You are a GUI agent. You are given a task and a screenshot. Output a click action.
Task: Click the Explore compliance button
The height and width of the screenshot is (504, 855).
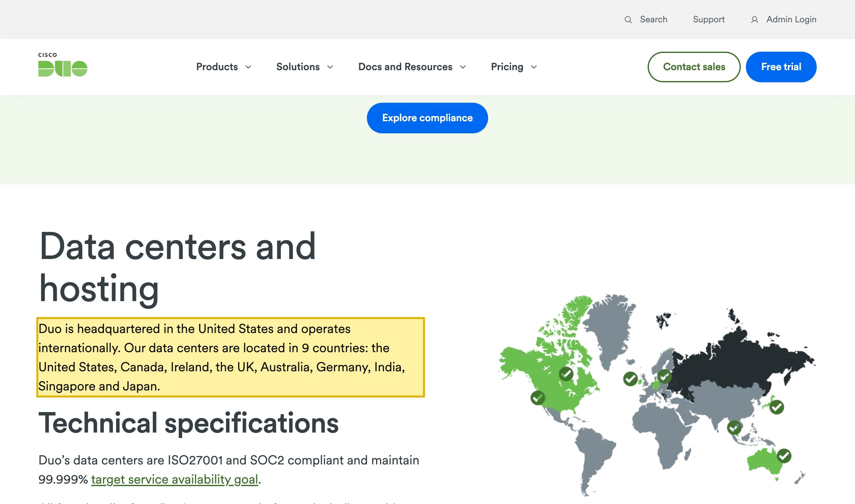pos(427,118)
